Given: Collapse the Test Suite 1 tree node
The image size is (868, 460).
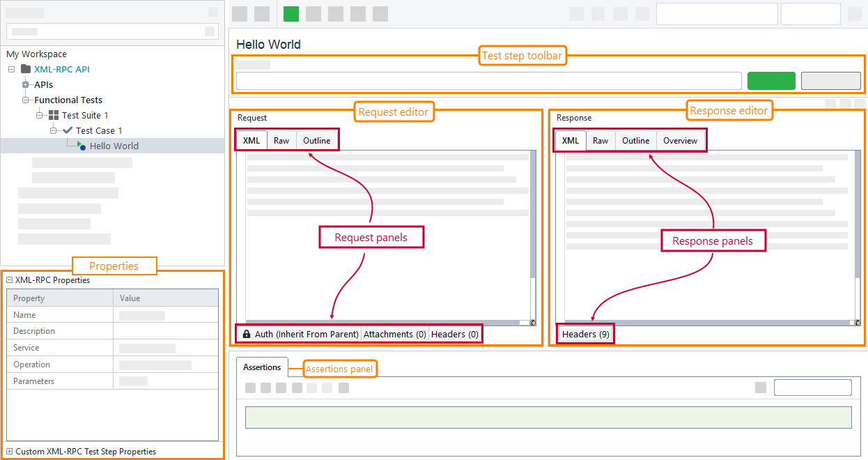Looking at the screenshot, I should pyautogui.click(x=40, y=115).
